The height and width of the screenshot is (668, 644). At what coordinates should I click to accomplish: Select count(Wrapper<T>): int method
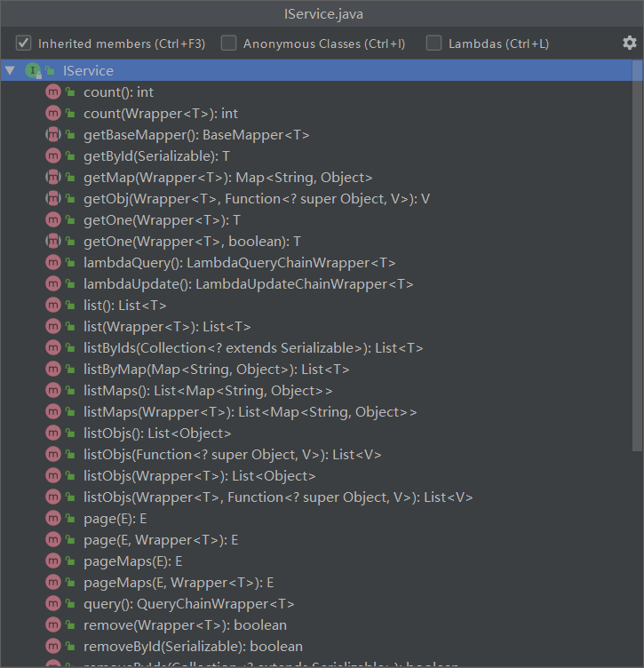(x=161, y=114)
